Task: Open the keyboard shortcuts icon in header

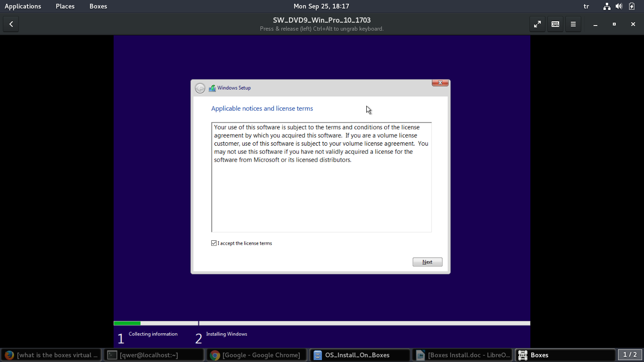Action: point(555,24)
